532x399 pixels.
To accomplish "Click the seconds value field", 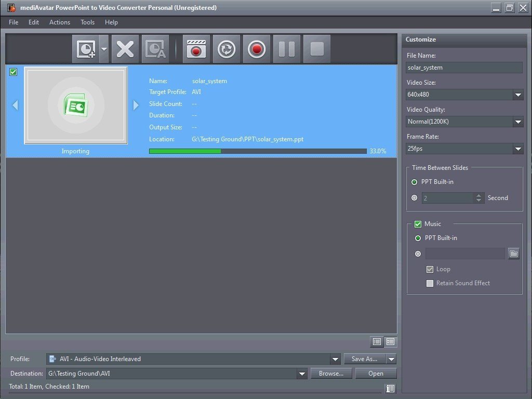I will (x=448, y=198).
